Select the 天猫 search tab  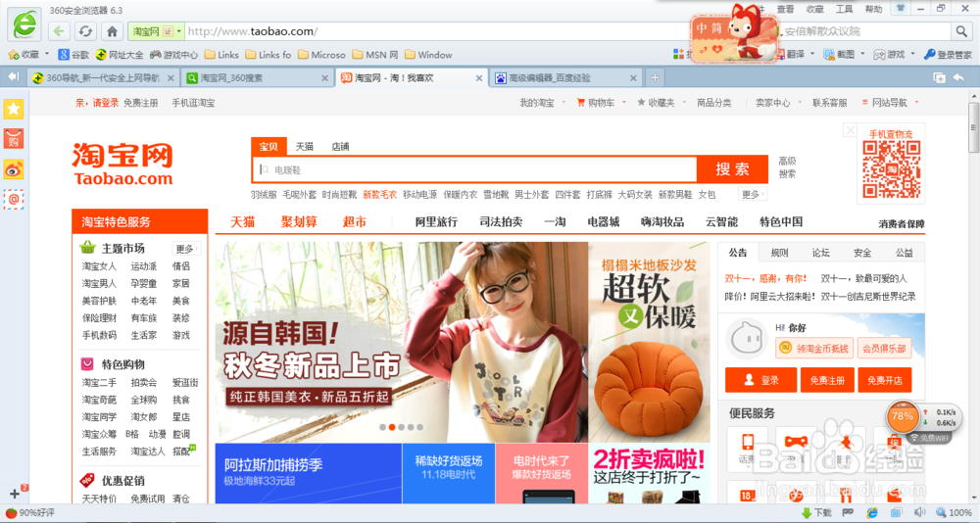305,147
